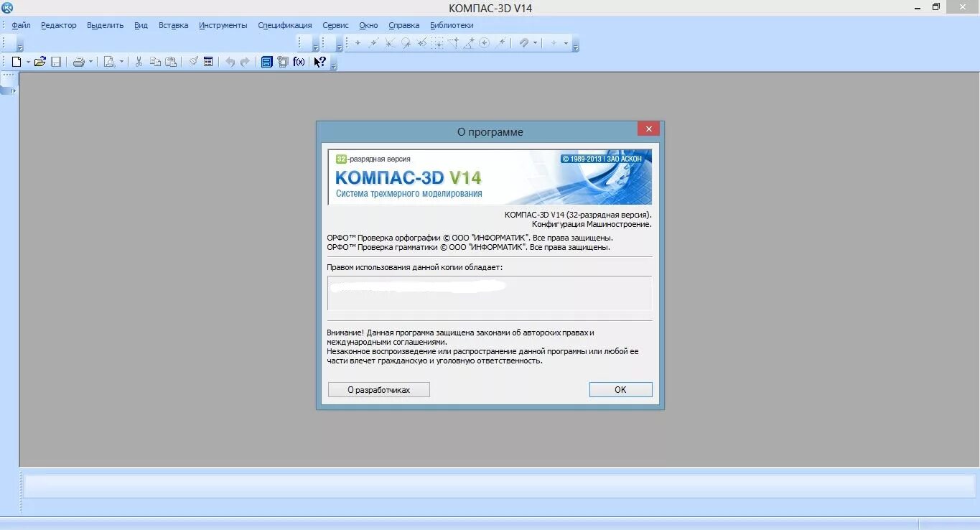Click the Cut scissors icon

[139, 62]
